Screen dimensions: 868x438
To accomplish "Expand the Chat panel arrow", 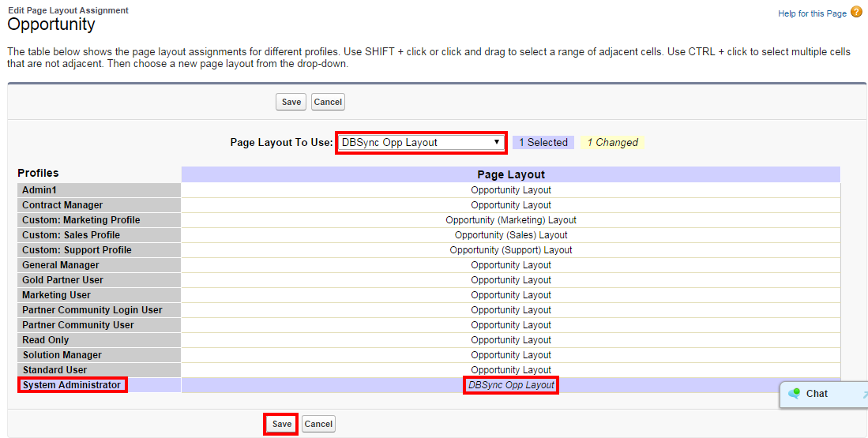I will pyautogui.click(x=864, y=395).
